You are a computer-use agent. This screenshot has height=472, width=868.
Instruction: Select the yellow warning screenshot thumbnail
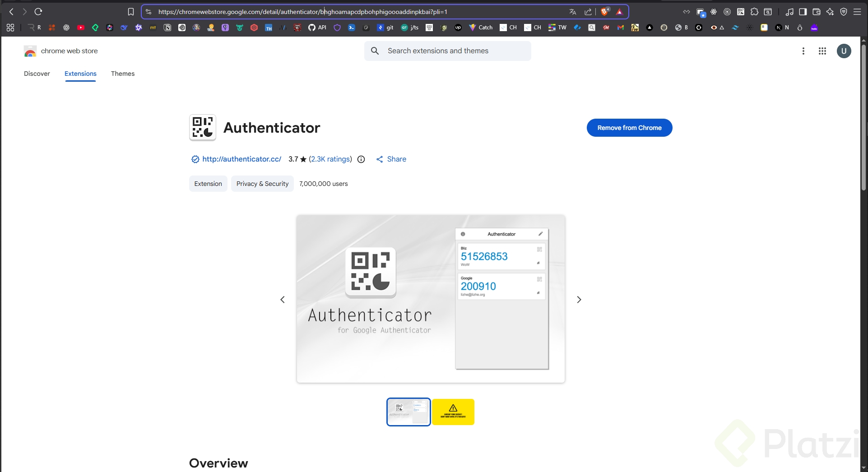(x=453, y=412)
